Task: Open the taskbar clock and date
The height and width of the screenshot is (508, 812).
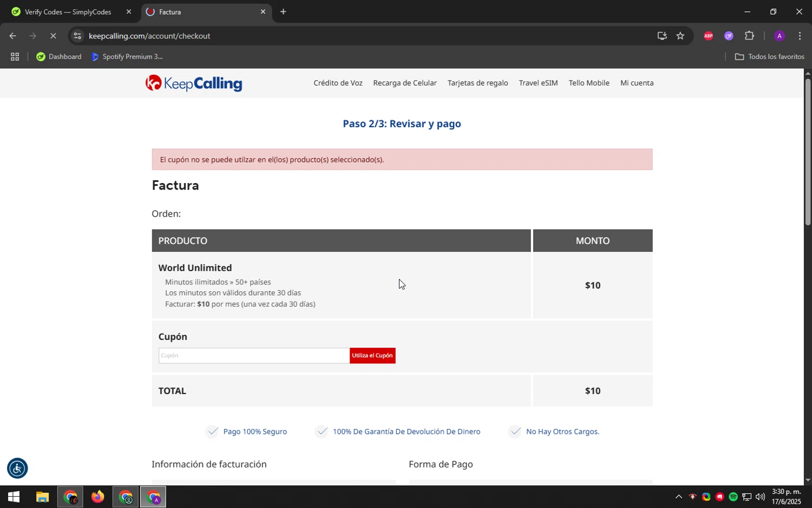Action: click(786, 497)
